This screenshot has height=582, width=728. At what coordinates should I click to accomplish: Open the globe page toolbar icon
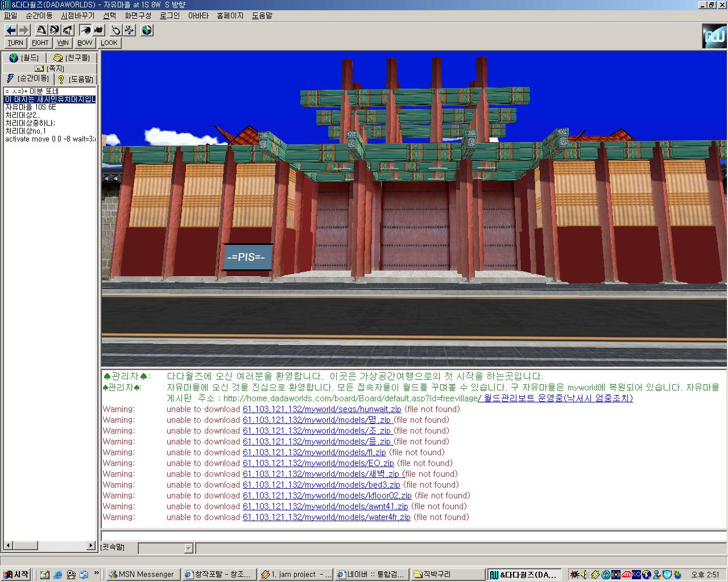147,30
